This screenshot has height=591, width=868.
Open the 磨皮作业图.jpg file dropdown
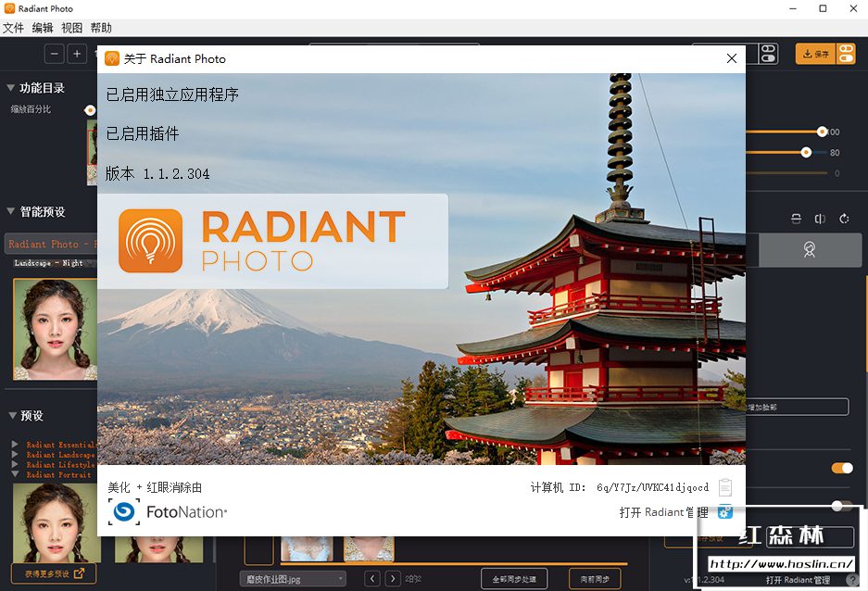tap(293, 579)
